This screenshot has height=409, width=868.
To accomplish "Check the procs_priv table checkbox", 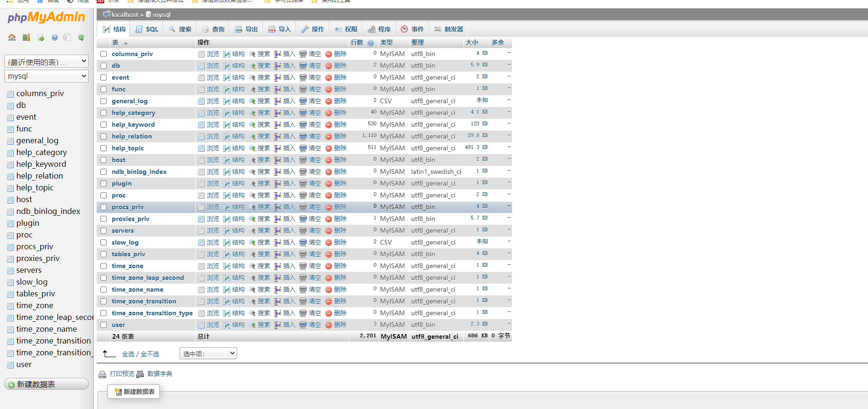I will (x=104, y=207).
